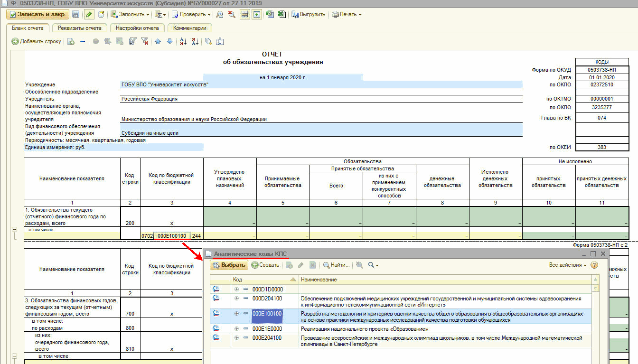Click the copy row icon with green plus

click(x=71, y=41)
